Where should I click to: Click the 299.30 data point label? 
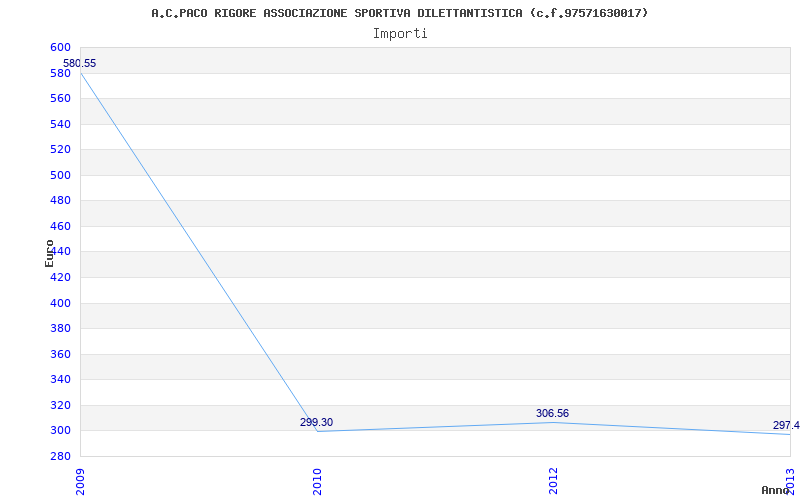pos(316,422)
